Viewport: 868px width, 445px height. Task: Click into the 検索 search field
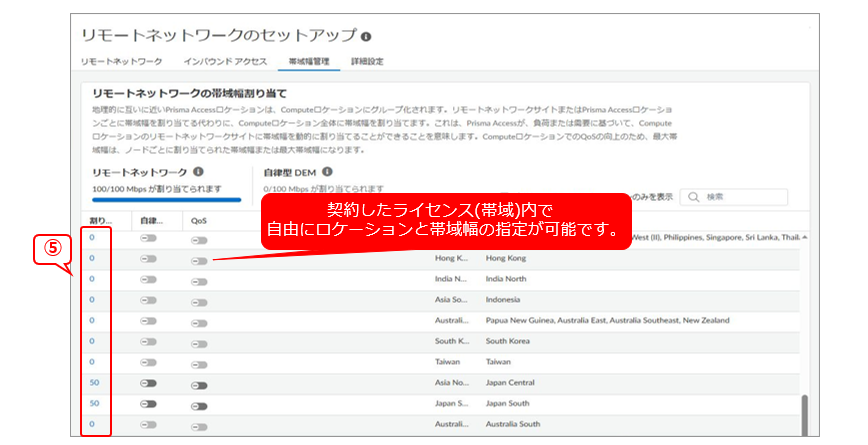(734, 197)
